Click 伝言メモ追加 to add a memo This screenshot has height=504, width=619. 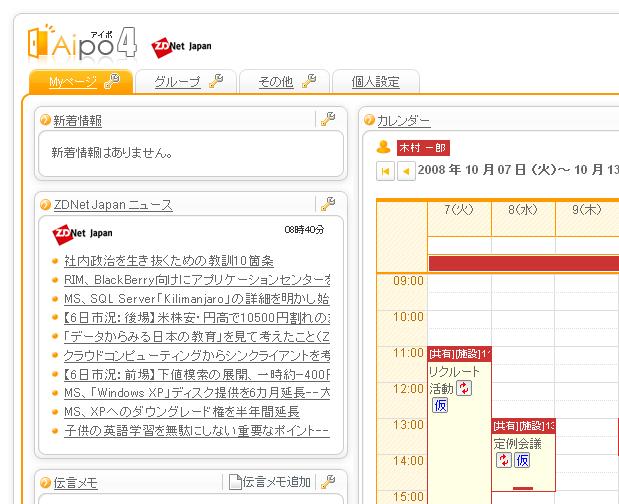(x=270, y=482)
